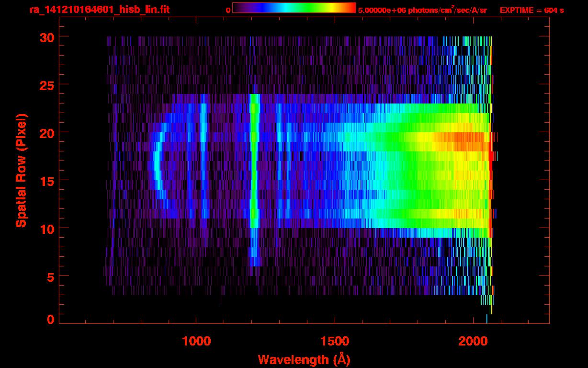The height and width of the screenshot is (368, 588).
Task: Click the rainbow color scale bar
Action: tap(294, 8)
